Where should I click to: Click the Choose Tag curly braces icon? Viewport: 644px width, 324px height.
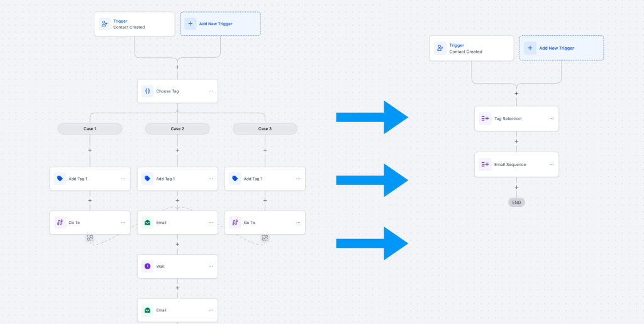tap(147, 91)
